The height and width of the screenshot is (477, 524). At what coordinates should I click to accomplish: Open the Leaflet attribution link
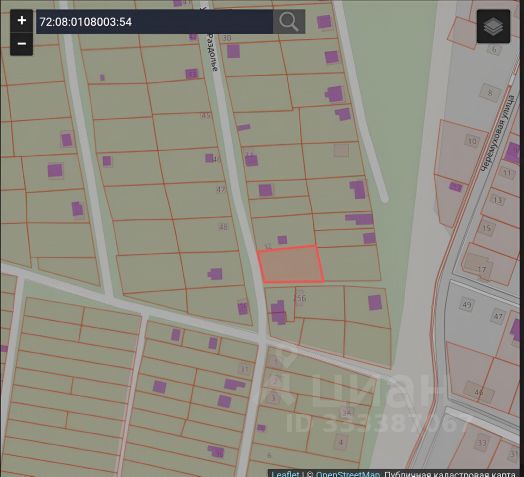pos(285,474)
